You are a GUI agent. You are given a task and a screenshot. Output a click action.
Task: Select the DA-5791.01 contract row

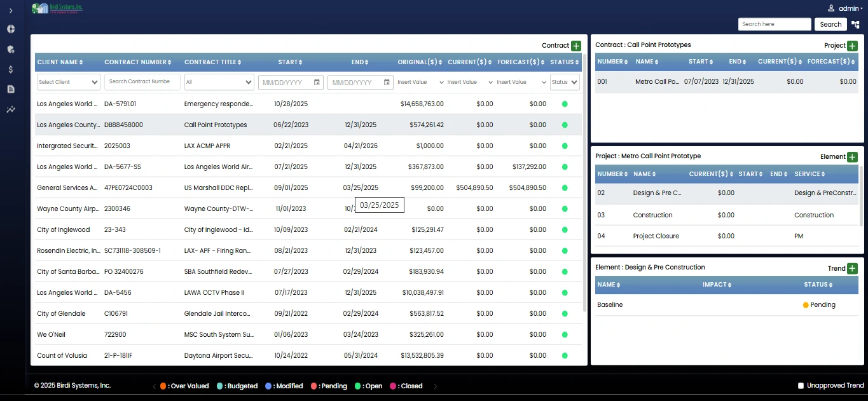[308, 104]
